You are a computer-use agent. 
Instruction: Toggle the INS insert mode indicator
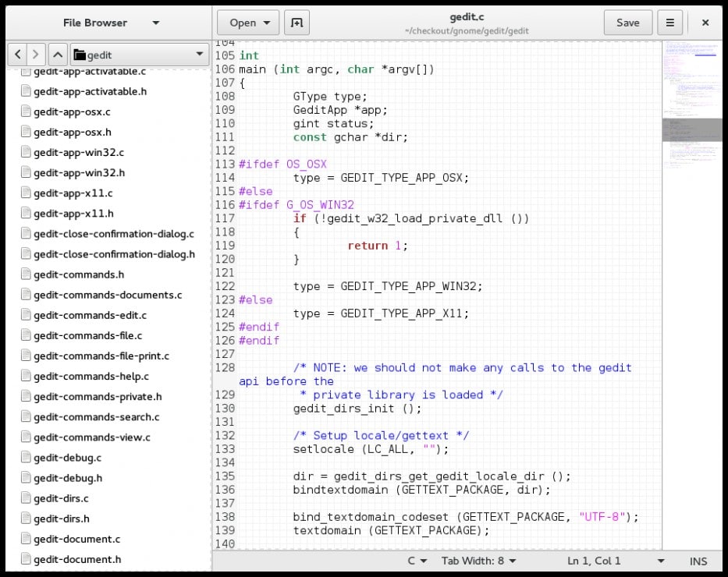[698, 561]
